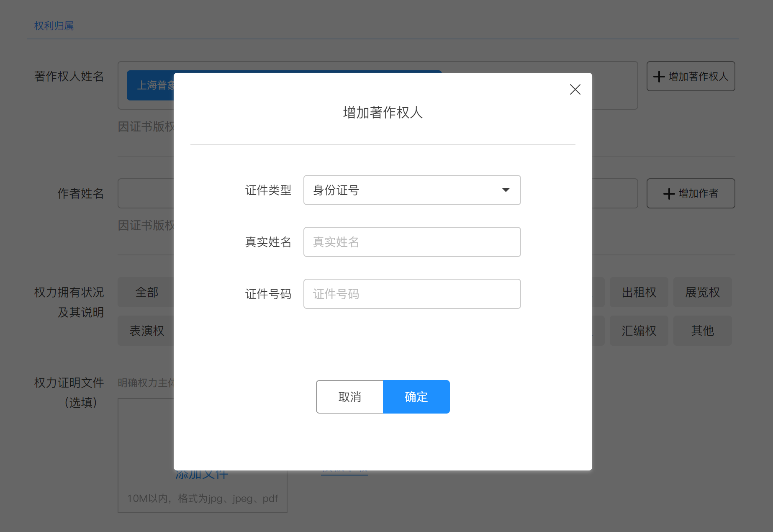Click the 增加作者 plus button

(691, 193)
